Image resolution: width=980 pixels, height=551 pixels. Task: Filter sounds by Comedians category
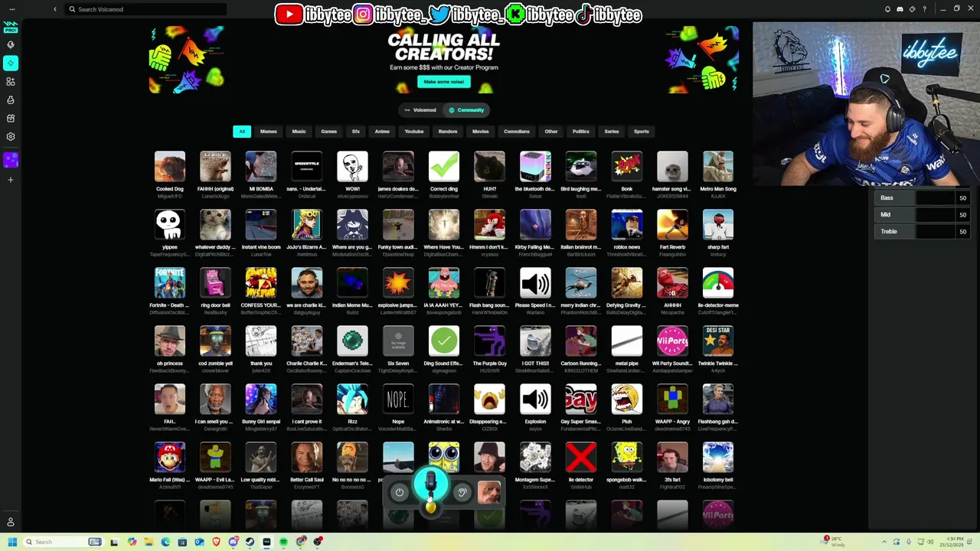click(517, 132)
